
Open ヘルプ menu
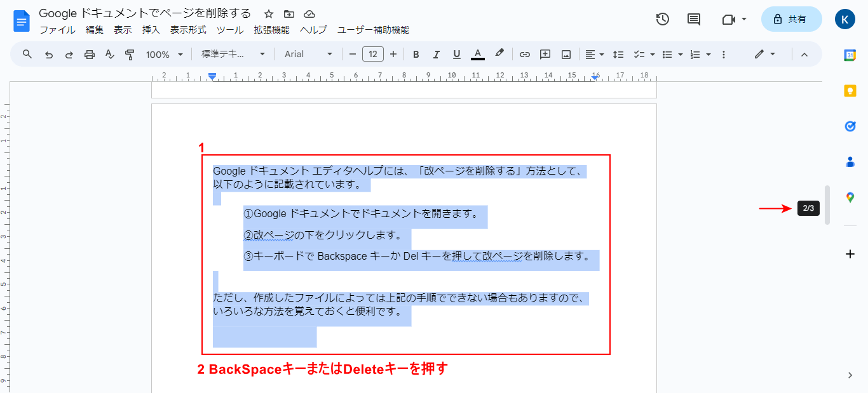313,30
